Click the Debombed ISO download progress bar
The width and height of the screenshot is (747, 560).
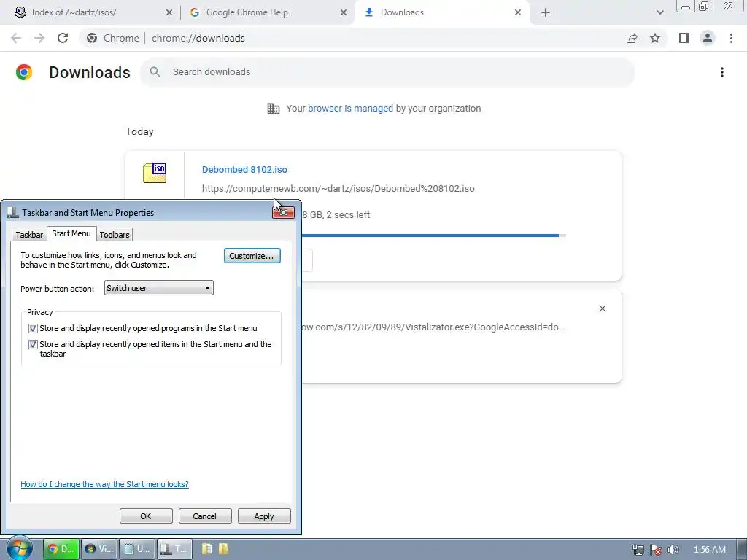tap(433, 236)
